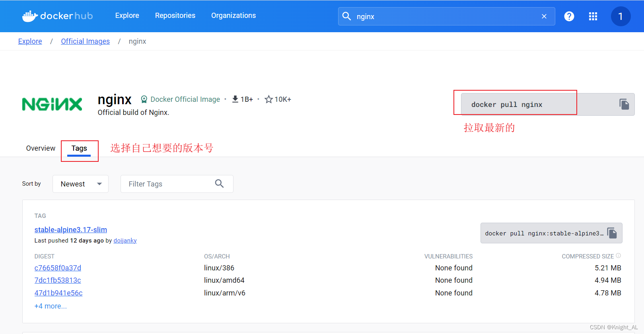
Task: Click the NGINX logo image
Action: coord(52,104)
